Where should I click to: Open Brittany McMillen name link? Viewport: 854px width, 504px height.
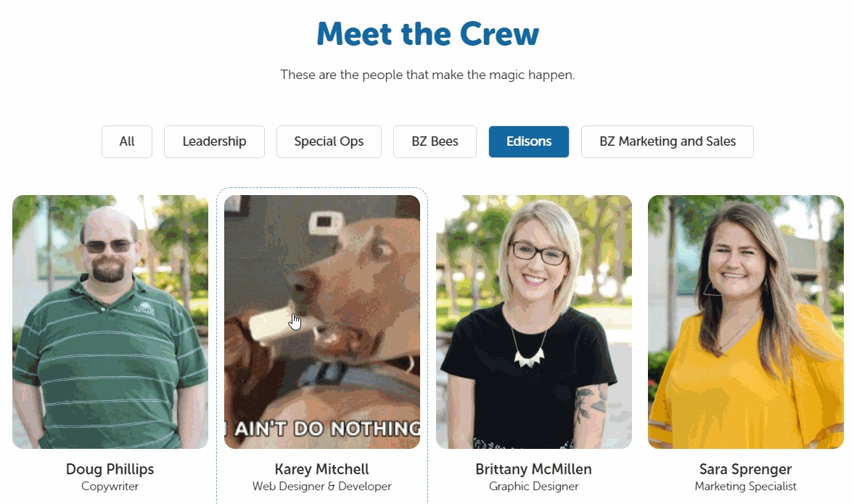[x=534, y=468]
